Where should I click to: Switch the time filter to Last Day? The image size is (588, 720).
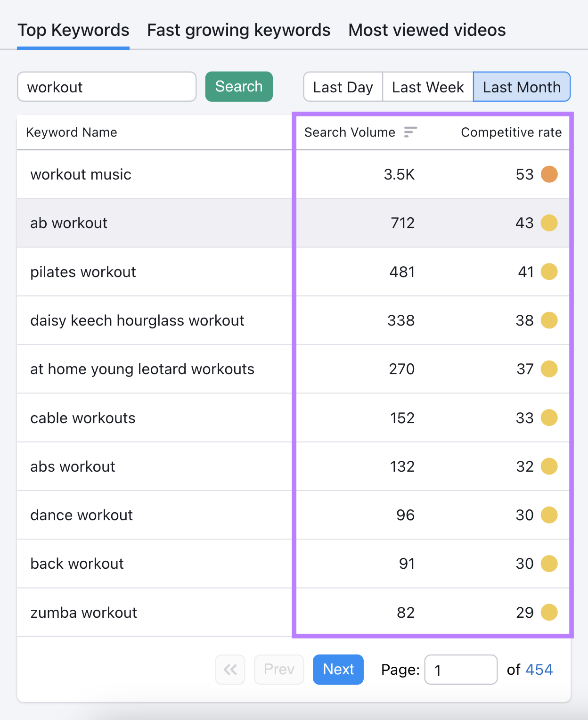pyautogui.click(x=343, y=87)
